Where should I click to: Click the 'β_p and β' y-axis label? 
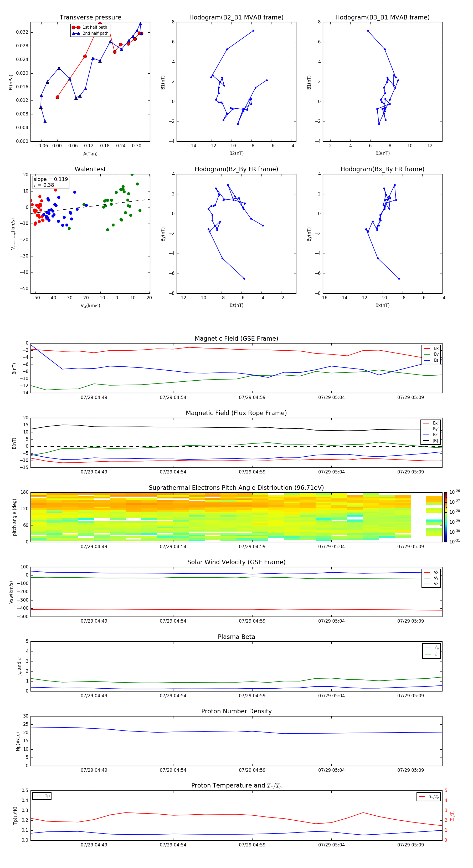[x=20, y=666]
